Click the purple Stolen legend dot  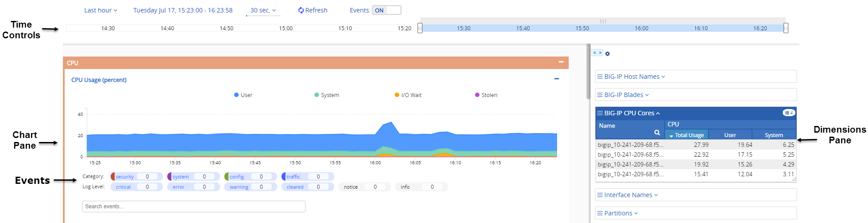pyautogui.click(x=477, y=95)
